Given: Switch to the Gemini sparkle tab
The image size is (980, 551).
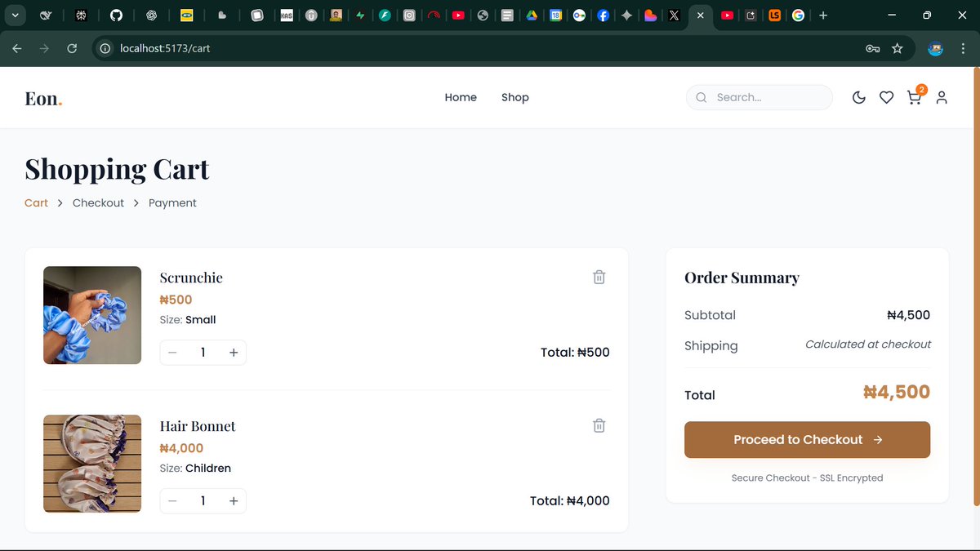Looking at the screenshot, I should point(626,15).
